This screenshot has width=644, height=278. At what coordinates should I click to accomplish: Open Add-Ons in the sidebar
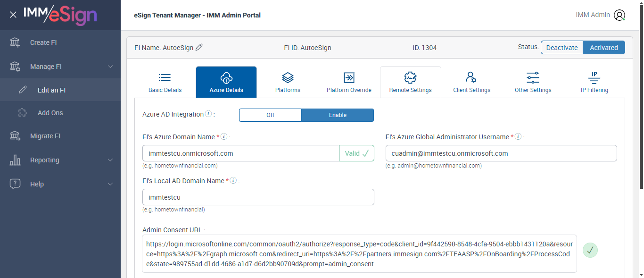tap(60, 113)
